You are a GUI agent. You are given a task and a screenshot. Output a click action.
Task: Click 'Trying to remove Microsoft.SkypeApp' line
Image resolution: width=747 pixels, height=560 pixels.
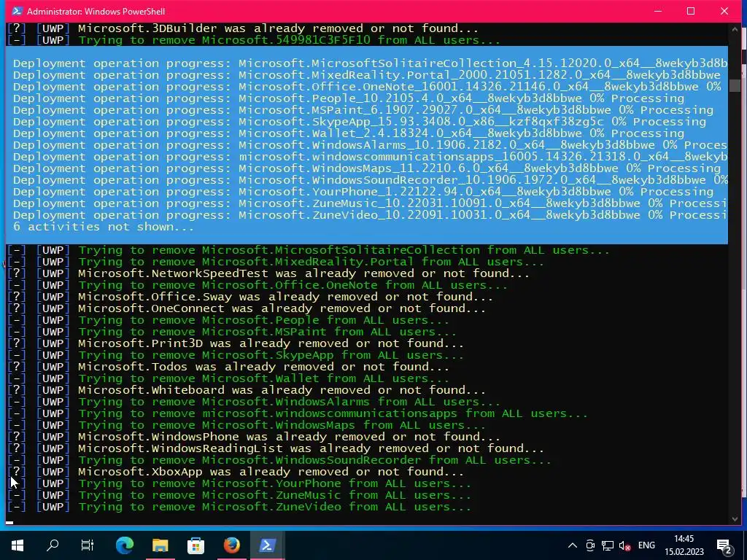236,355
